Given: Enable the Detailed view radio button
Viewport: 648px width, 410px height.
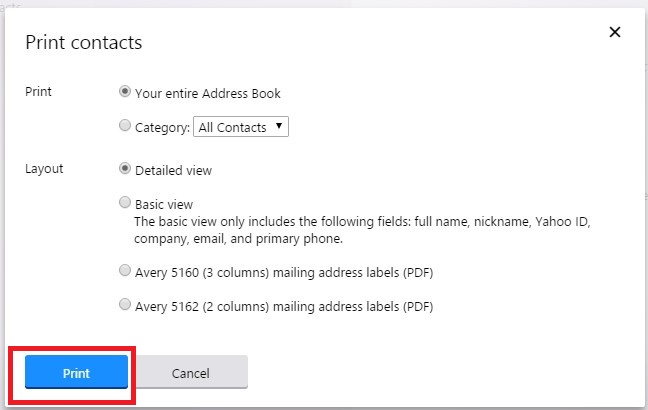Looking at the screenshot, I should 125,169.
